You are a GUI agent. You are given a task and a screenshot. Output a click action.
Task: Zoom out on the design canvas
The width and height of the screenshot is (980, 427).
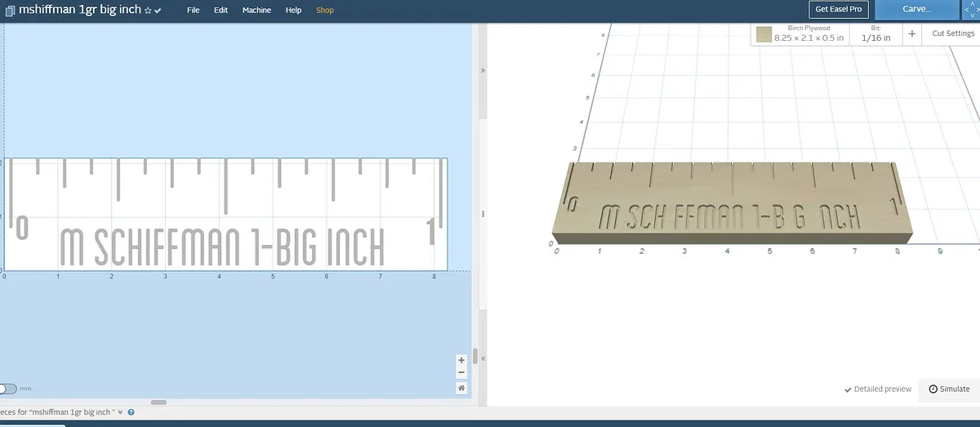pos(461,372)
